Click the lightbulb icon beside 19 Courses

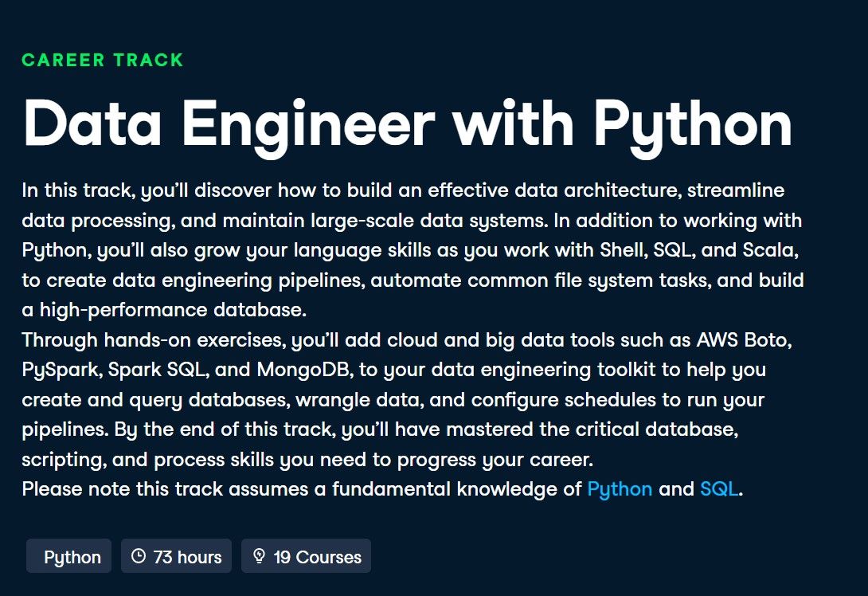[x=259, y=556]
